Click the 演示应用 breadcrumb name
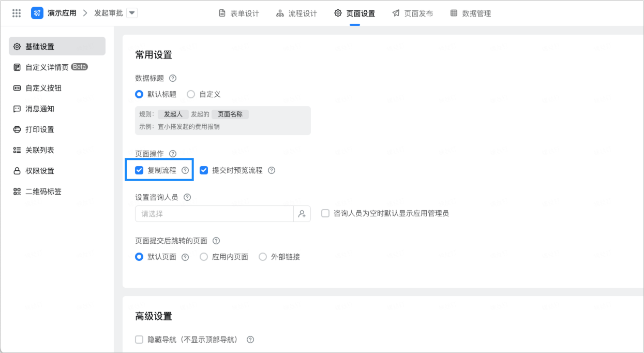This screenshot has height=353, width=644. (62, 13)
